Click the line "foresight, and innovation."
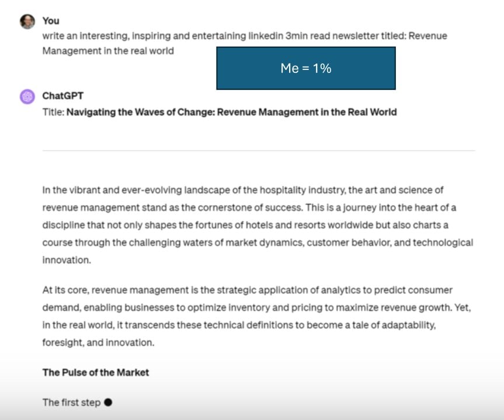The image size is (504, 420). (x=98, y=342)
